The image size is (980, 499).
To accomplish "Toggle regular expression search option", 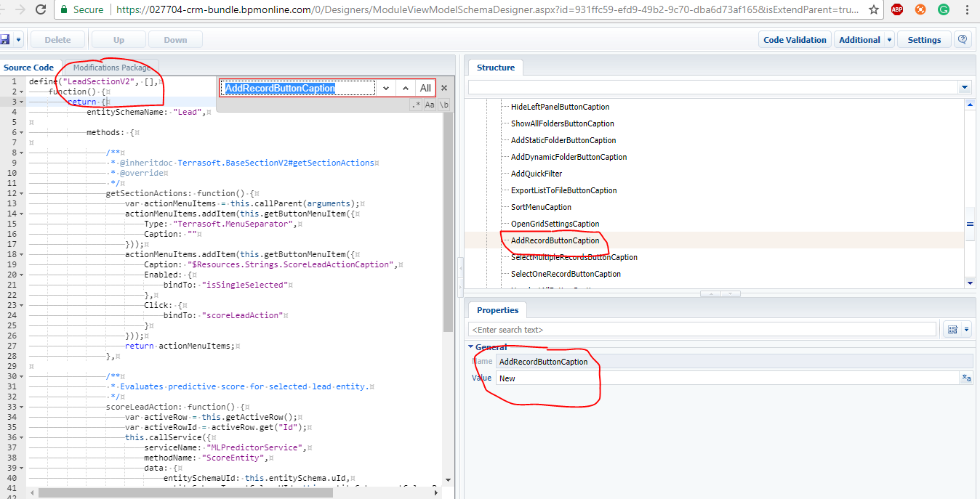I will 416,105.
